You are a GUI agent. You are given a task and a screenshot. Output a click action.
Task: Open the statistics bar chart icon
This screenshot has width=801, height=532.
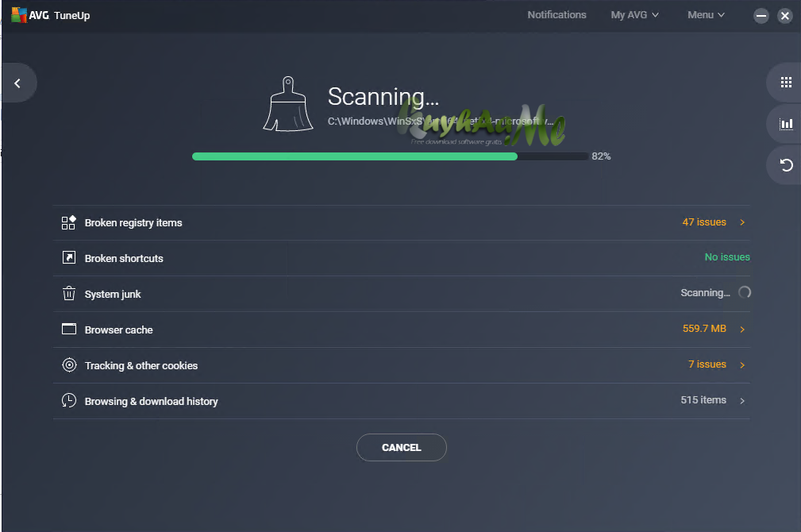click(786, 124)
